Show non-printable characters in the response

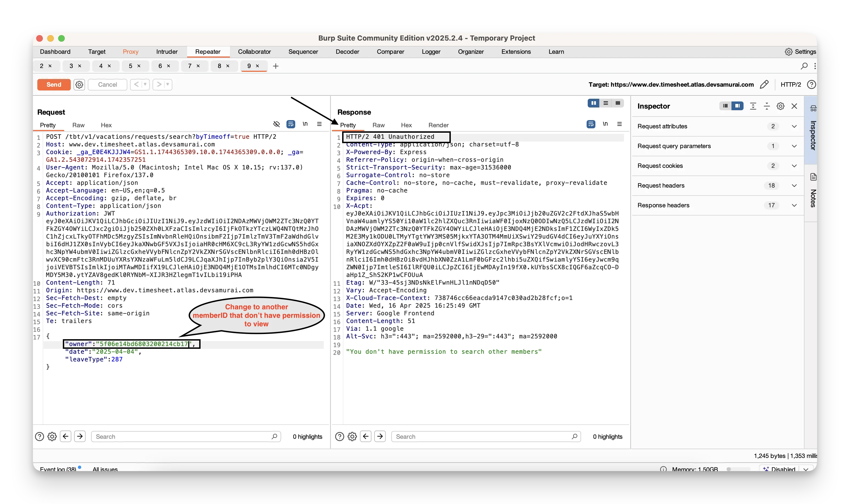[605, 124]
